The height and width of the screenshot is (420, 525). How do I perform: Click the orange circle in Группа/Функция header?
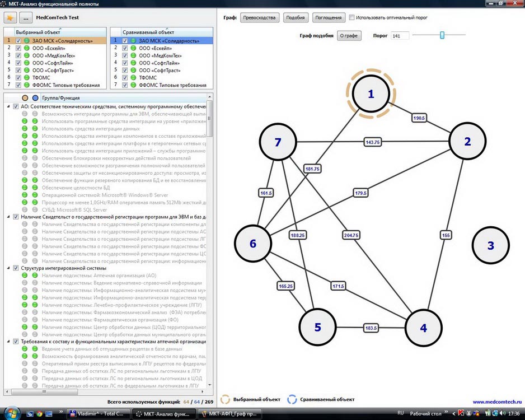(25, 98)
